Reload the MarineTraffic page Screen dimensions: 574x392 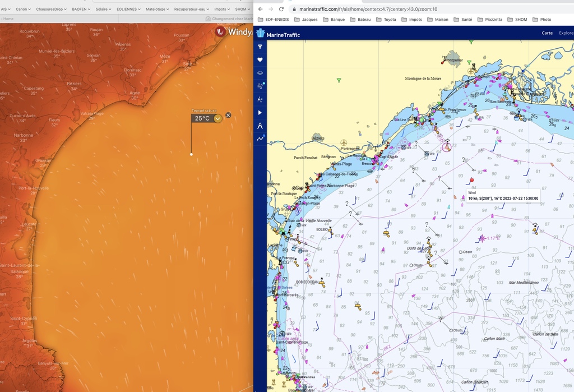[x=281, y=9]
